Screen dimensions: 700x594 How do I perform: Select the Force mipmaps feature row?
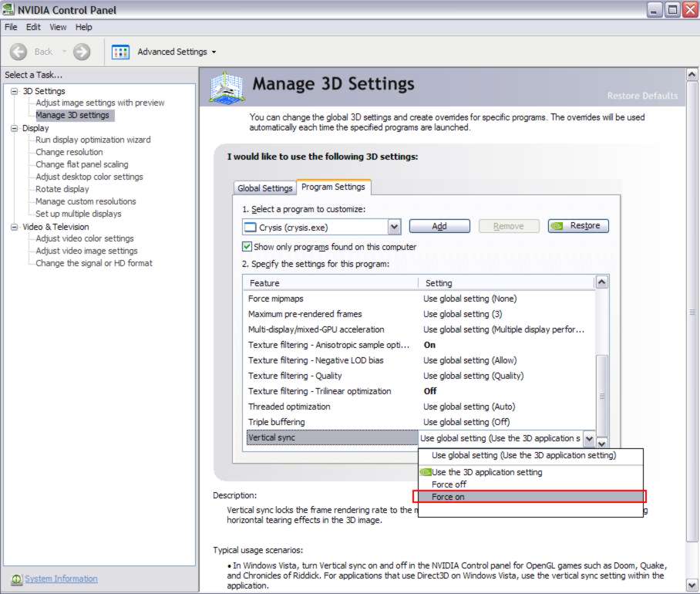tap(419, 299)
